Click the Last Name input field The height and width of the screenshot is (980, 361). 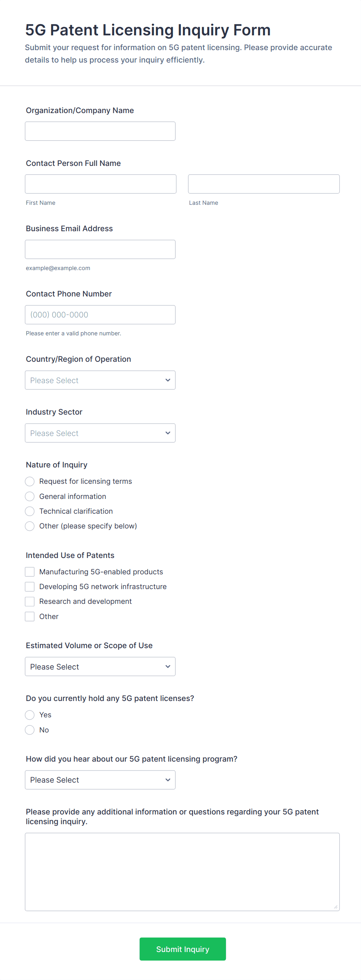pyautogui.click(x=264, y=184)
